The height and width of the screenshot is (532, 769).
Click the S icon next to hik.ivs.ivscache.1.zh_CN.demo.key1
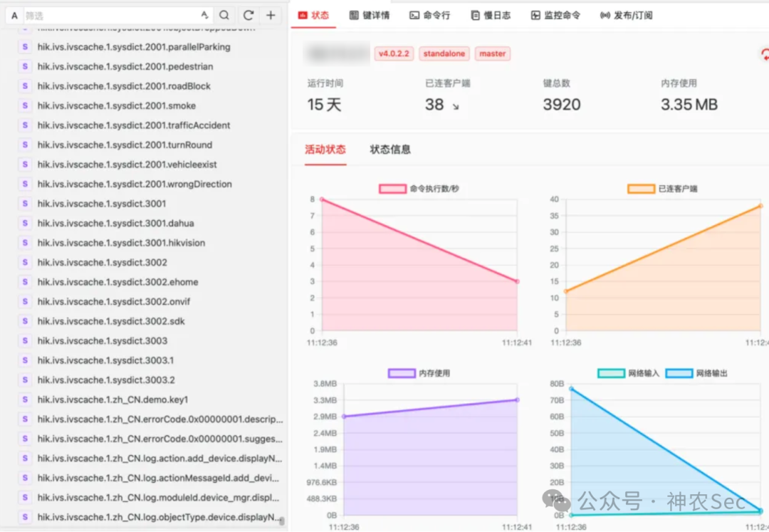click(23, 400)
